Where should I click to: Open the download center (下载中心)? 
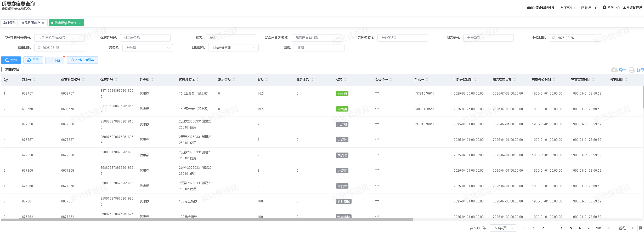click(568, 8)
